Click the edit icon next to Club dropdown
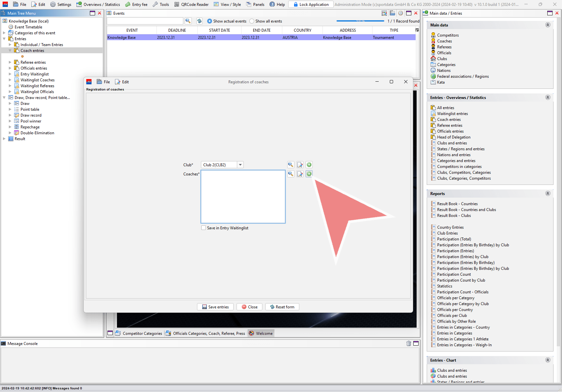 300,165
